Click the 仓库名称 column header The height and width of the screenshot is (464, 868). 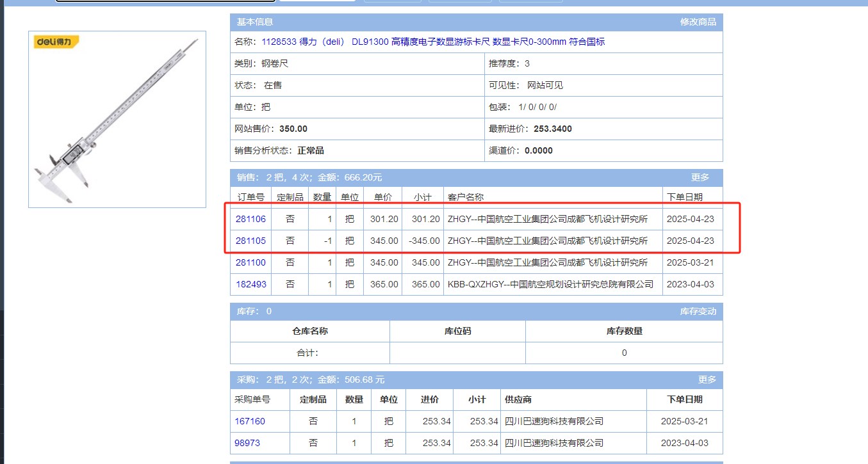click(x=310, y=331)
